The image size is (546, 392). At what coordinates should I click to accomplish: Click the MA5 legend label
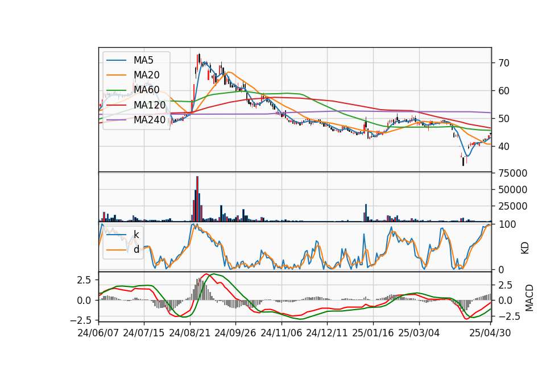(x=143, y=60)
